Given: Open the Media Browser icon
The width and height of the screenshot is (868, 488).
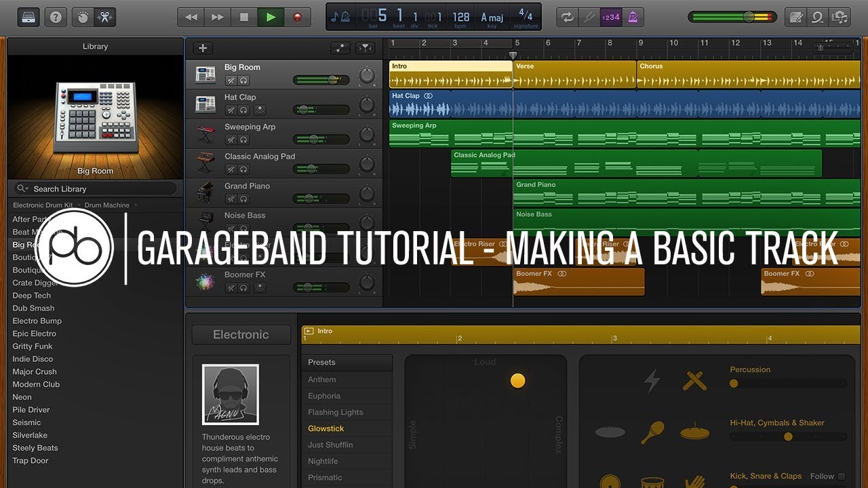Looking at the screenshot, I should tap(840, 17).
